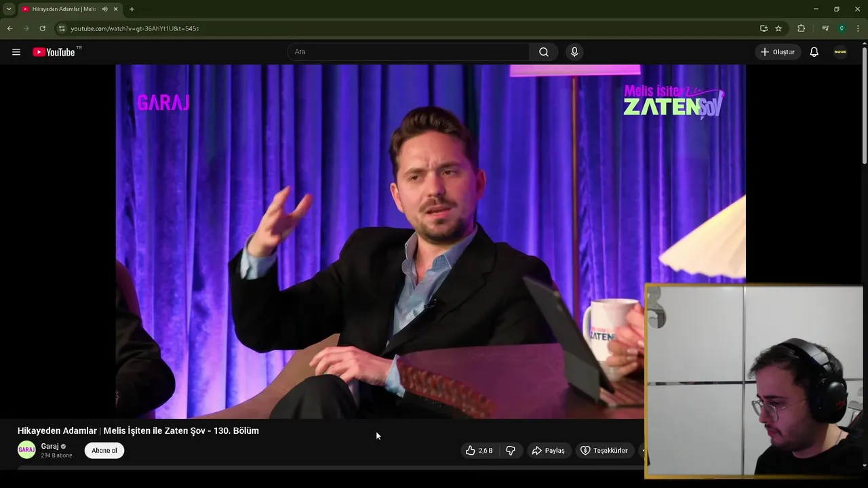
Task: Focus the Ara search input field
Action: (x=409, y=52)
